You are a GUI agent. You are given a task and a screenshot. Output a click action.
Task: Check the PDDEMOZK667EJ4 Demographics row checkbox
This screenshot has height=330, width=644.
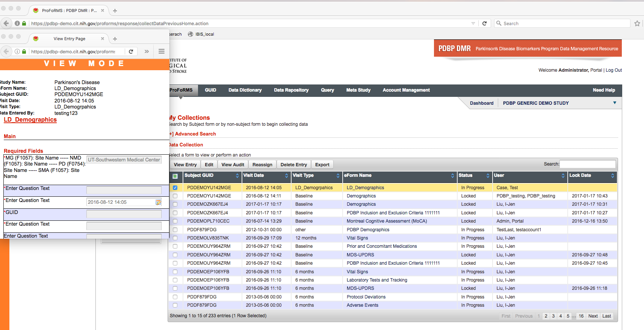click(175, 204)
